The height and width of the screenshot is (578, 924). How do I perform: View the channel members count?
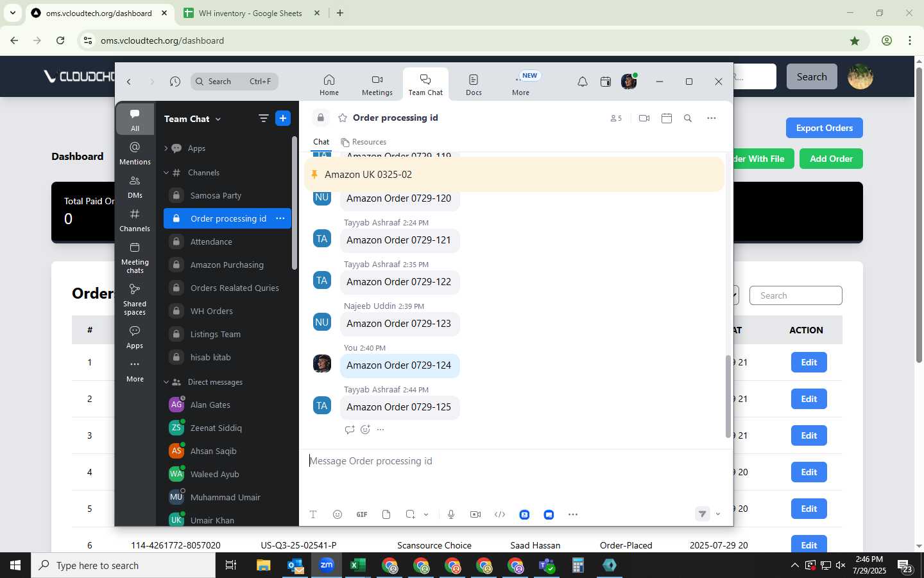[x=616, y=118]
